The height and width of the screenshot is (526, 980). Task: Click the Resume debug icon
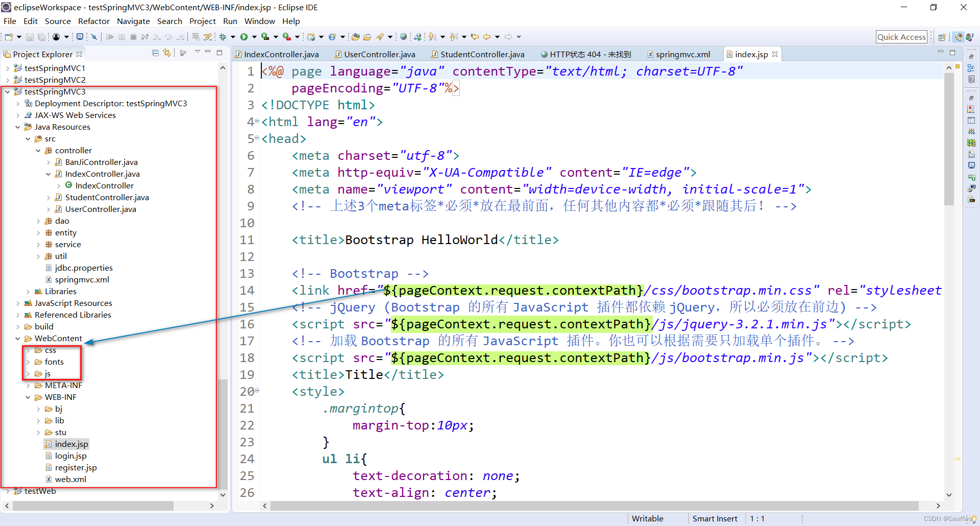pyautogui.click(x=110, y=37)
